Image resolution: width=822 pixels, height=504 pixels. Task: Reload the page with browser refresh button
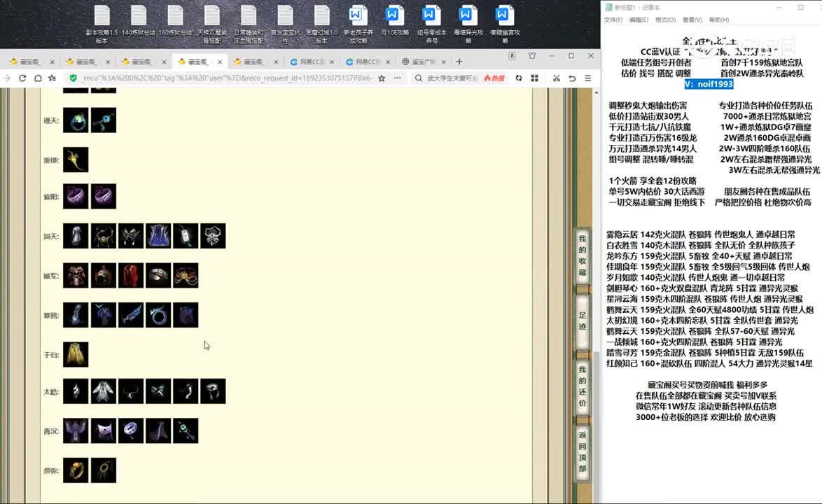click(22, 78)
